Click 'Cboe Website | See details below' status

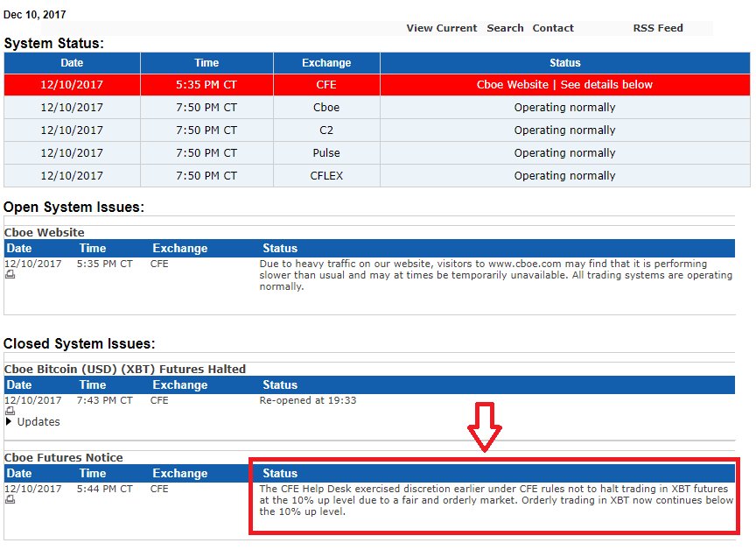tap(564, 84)
